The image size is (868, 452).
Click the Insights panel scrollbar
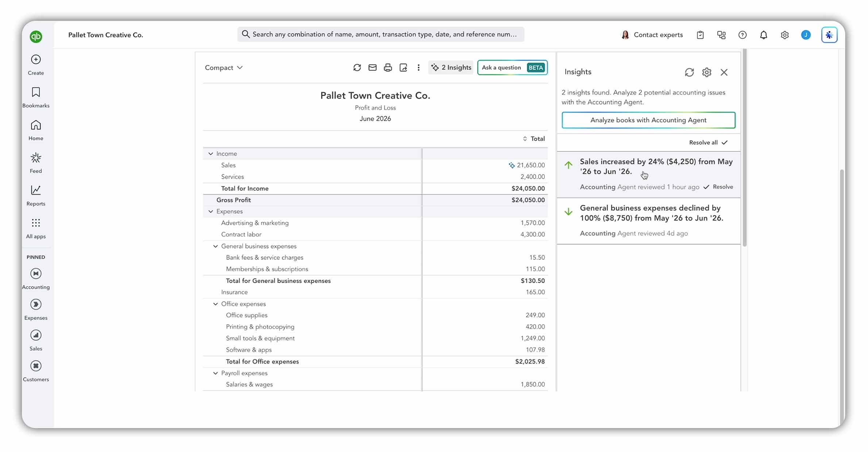click(744, 148)
